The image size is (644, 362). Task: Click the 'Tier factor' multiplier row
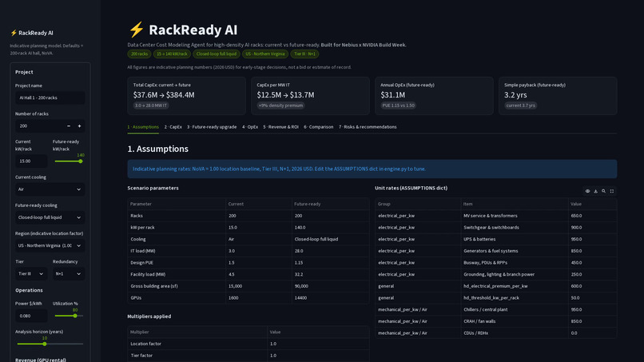tap(248, 356)
